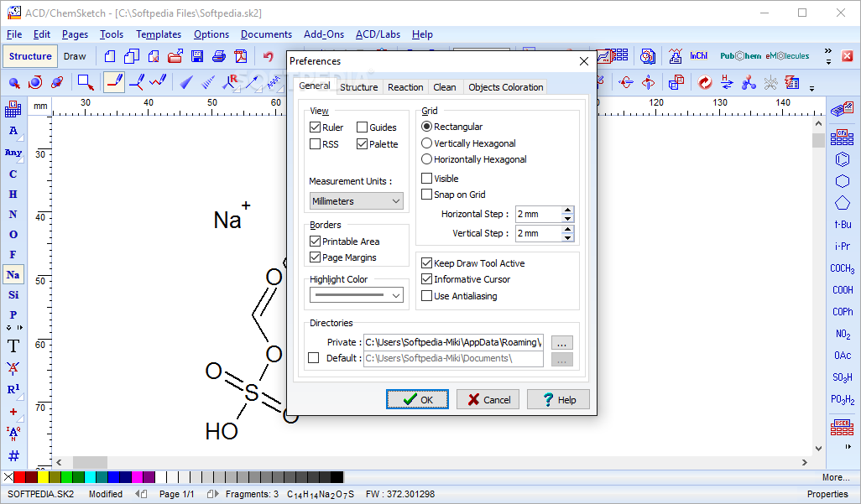
Task: Open the Templates menu
Action: coord(159,34)
